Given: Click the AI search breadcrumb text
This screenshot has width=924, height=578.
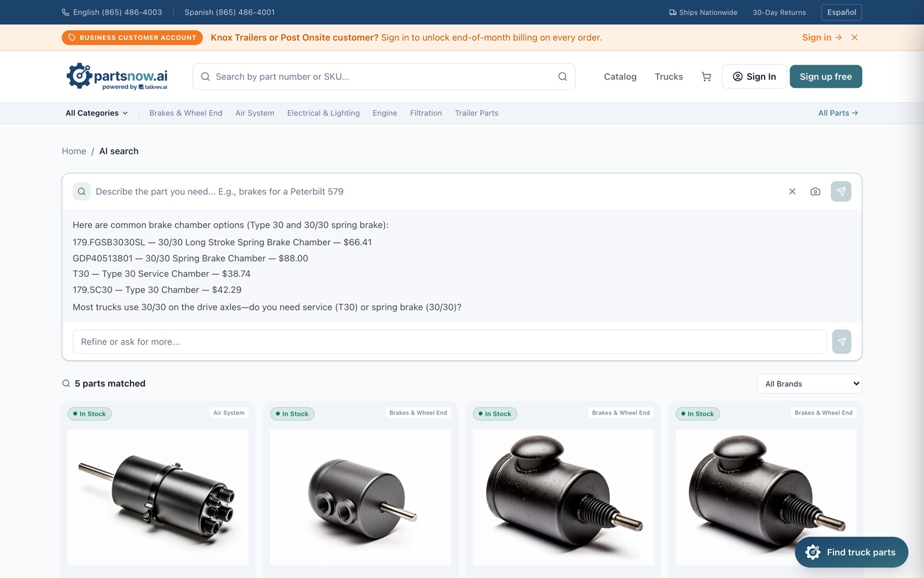Looking at the screenshot, I should pos(119,151).
